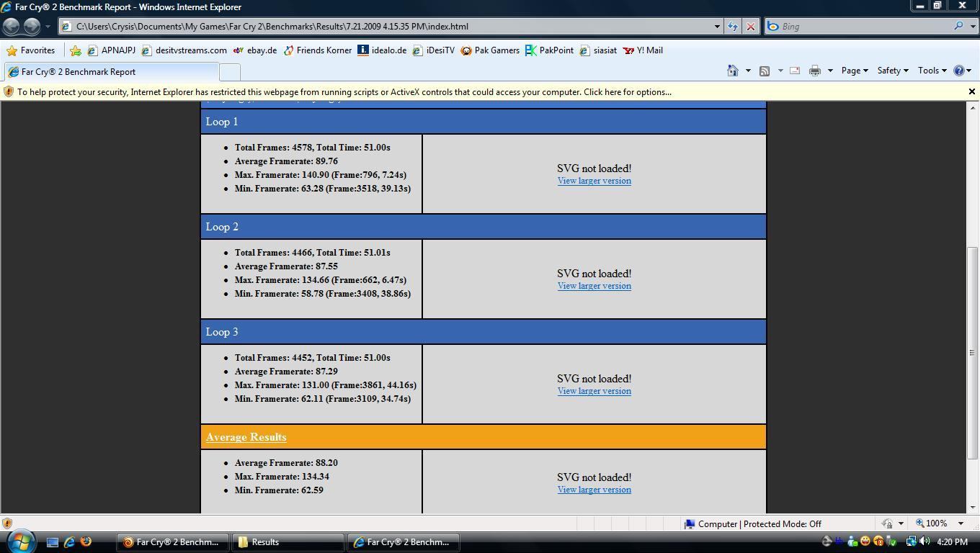Expand the zoom level dropdown arrow
Viewport: 980px width, 553px height.
click(961, 524)
